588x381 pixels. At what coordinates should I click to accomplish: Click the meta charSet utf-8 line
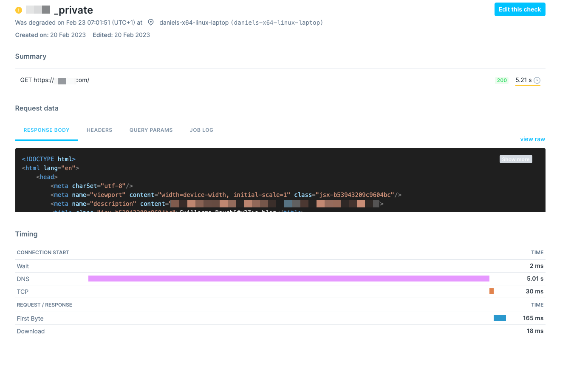(x=92, y=186)
